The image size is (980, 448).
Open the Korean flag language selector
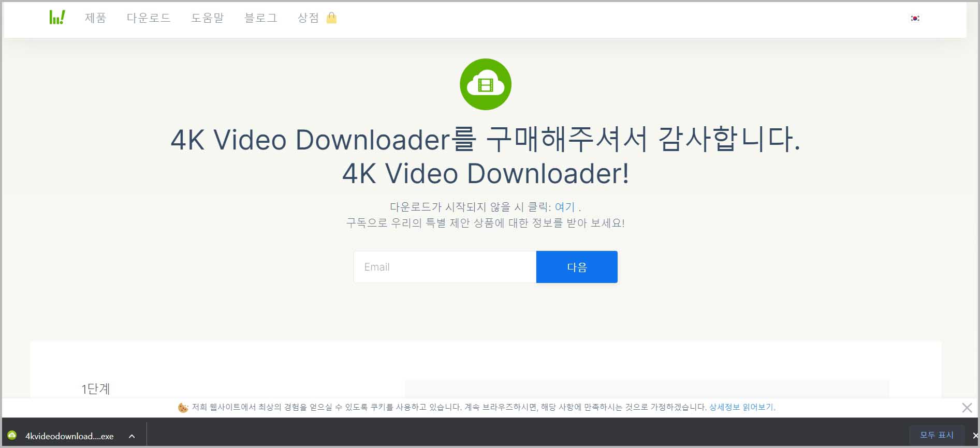tap(915, 18)
